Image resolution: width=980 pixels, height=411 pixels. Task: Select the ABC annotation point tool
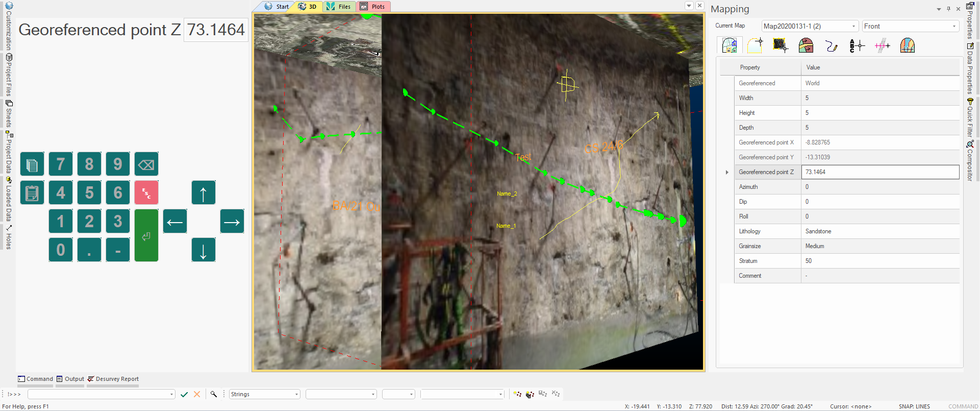[x=857, y=46]
